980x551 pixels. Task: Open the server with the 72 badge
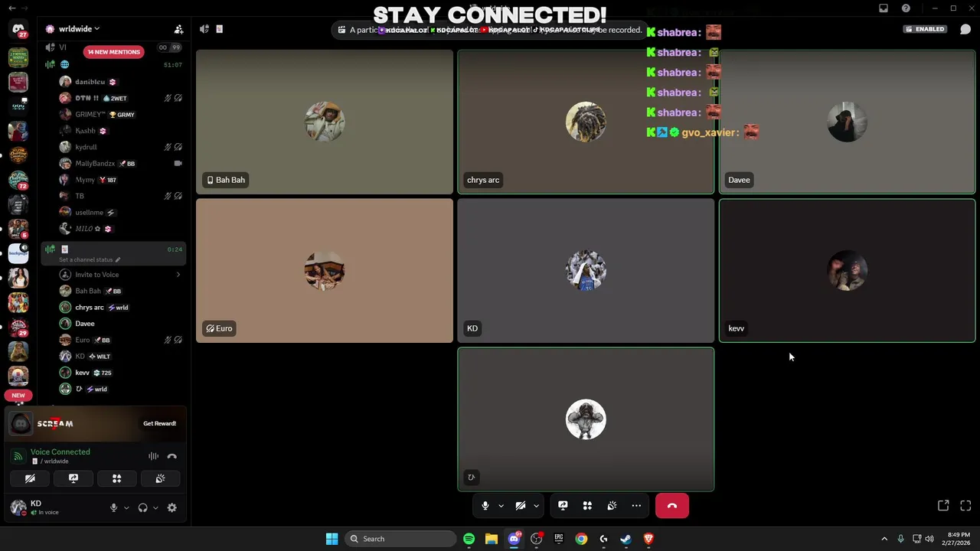pos(18,180)
